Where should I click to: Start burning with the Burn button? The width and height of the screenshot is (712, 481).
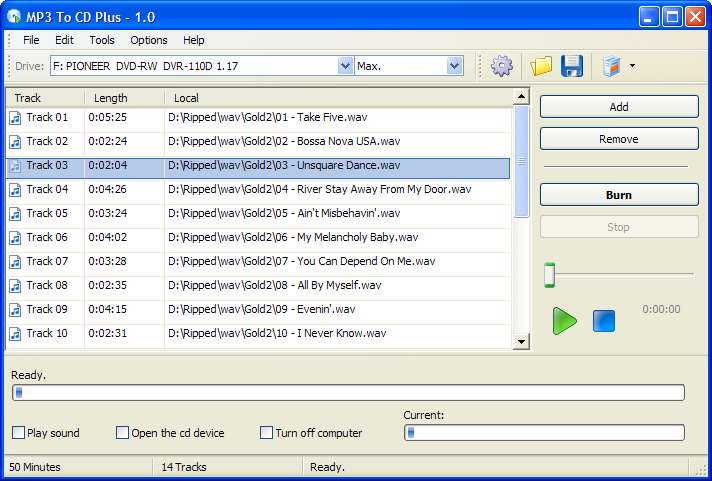point(619,195)
